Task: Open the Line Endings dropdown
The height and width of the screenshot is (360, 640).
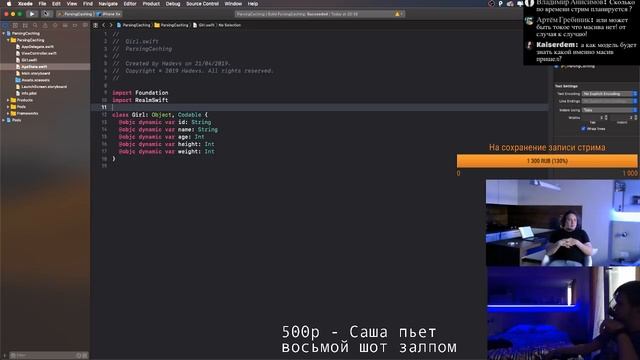Action: [x=609, y=101]
